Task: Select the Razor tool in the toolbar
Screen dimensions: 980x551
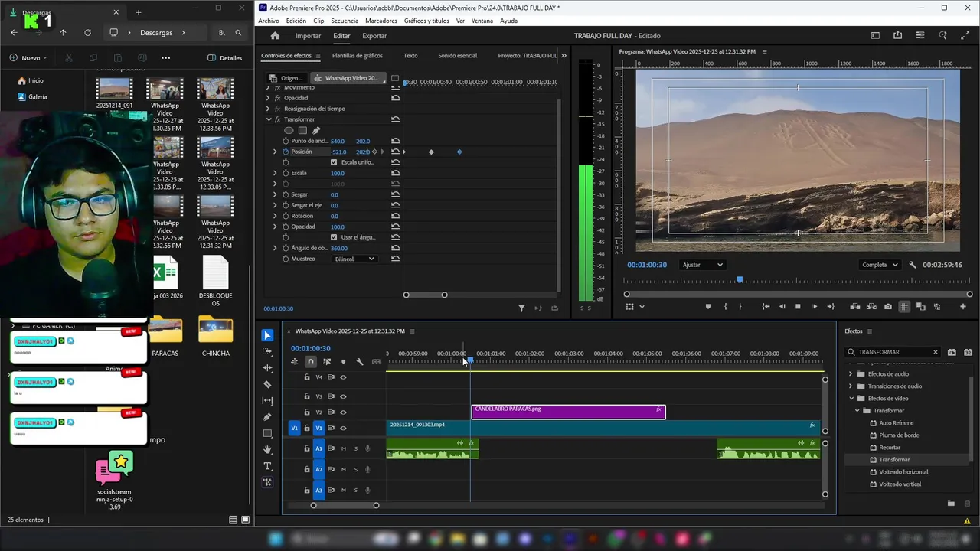Action: point(267,384)
